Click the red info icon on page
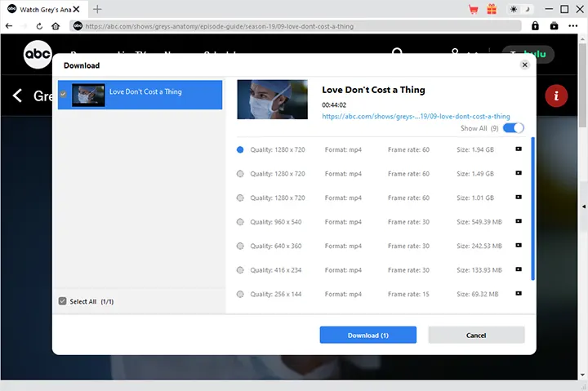This screenshot has width=588, height=391. (x=556, y=96)
